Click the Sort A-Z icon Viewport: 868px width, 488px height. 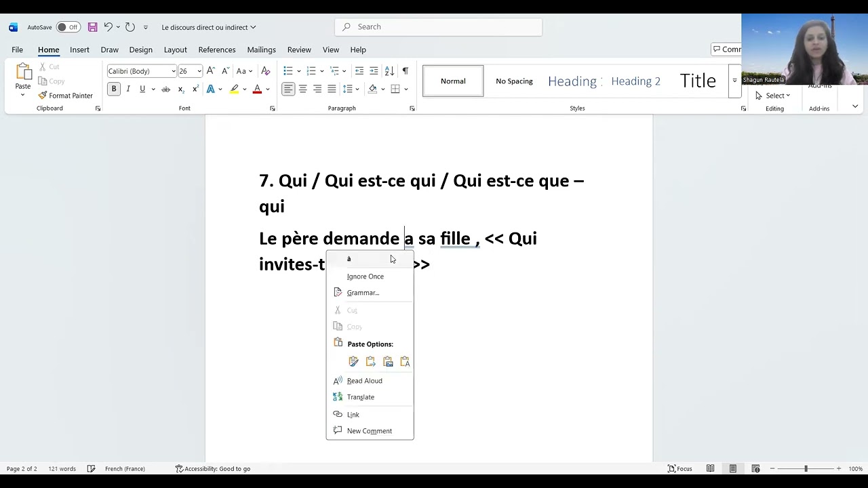click(x=389, y=70)
